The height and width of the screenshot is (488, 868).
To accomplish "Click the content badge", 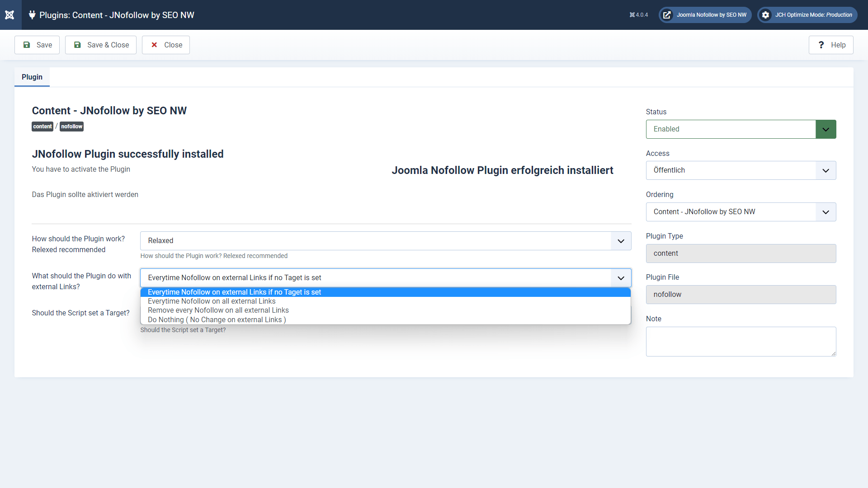I will tap(42, 127).
